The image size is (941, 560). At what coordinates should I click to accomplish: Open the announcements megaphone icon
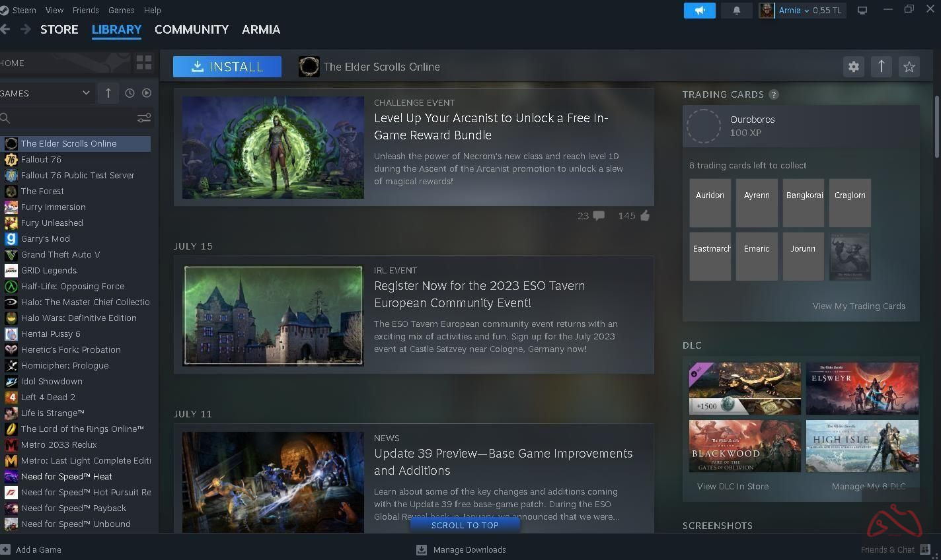[699, 11]
